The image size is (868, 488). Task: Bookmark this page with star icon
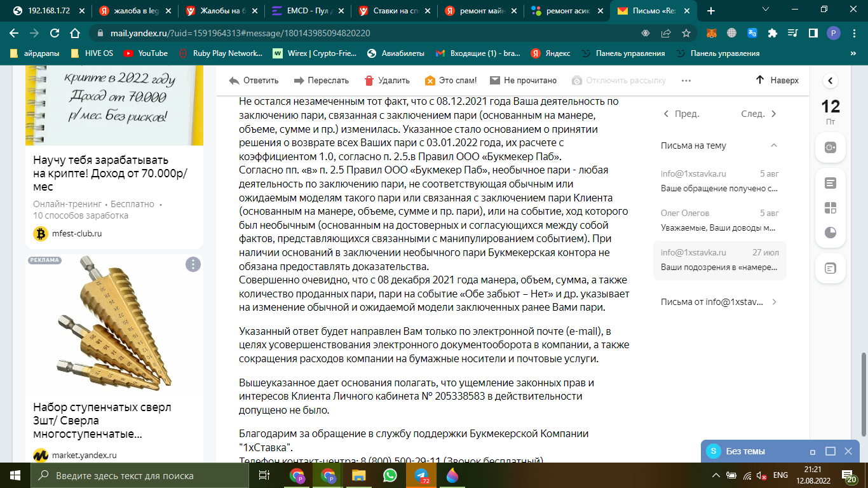click(686, 33)
